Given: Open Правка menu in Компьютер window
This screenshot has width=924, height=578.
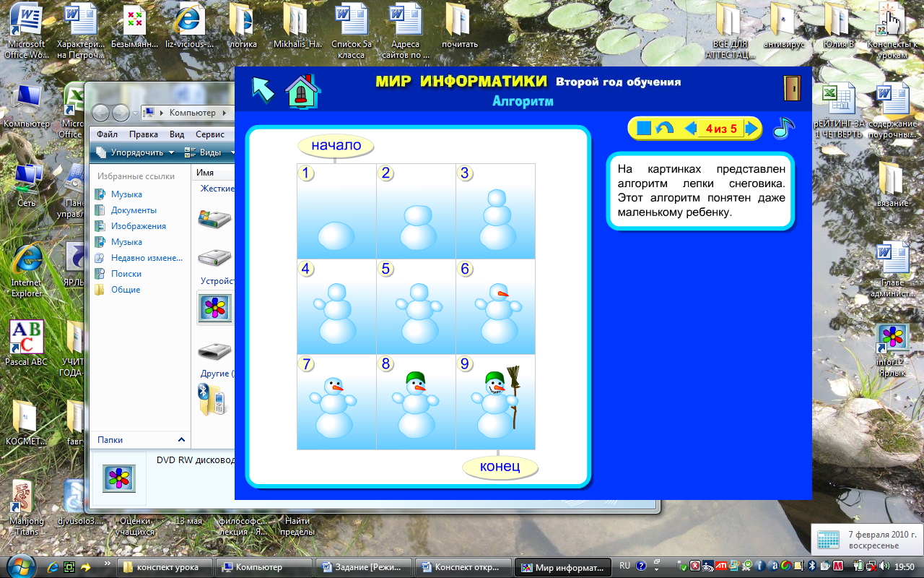Looking at the screenshot, I should click(144, 134).
